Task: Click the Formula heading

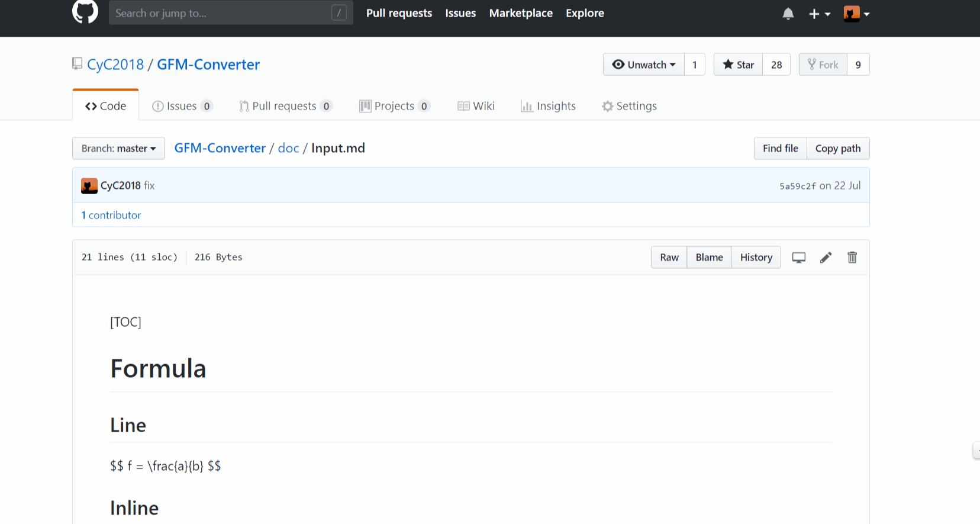Action: [158, 368]
